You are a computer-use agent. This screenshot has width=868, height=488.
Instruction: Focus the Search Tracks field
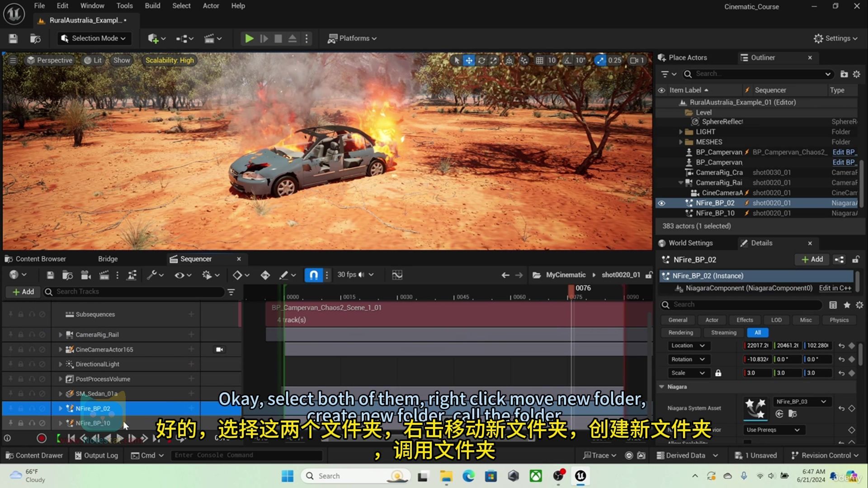[134, 292]
